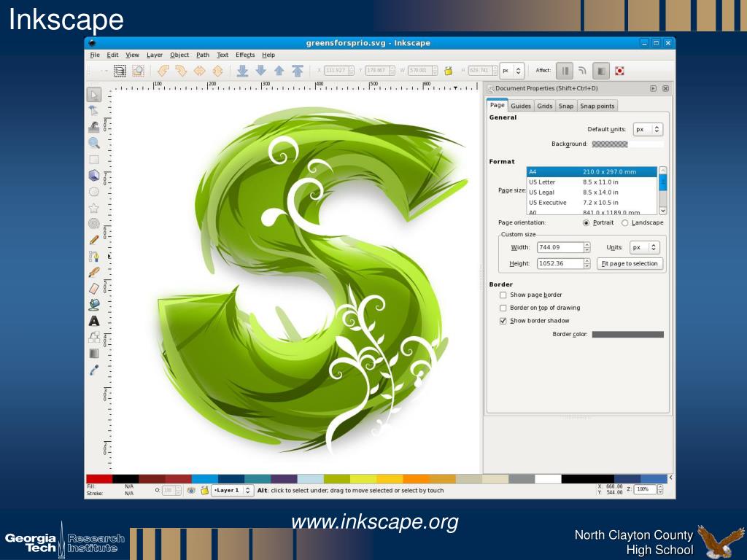This screenshot has width=747, height=560.
Task: Toggle affect gradients transform
Action: pos(601,71)
